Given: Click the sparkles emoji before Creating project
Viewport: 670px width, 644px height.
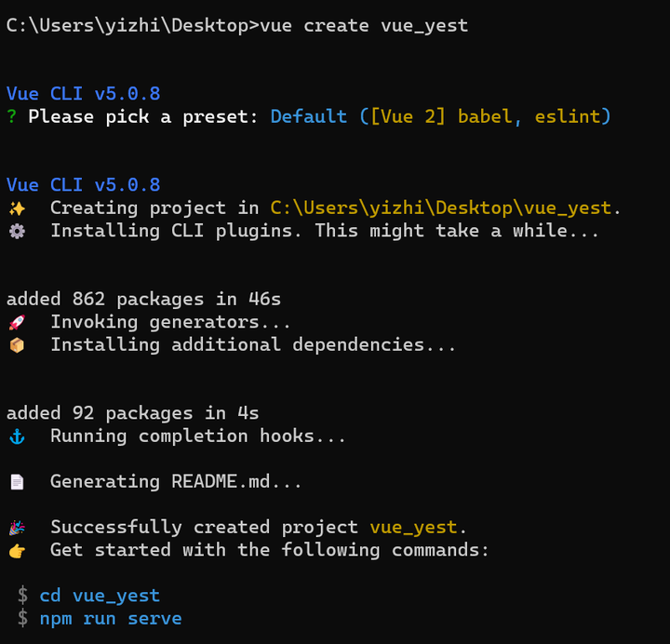Looking at the screenshot, I should [x=17, y=208].
